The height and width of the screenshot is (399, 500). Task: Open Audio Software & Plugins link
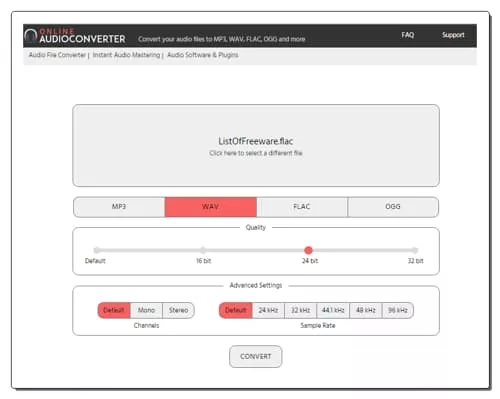coord(203,55)
